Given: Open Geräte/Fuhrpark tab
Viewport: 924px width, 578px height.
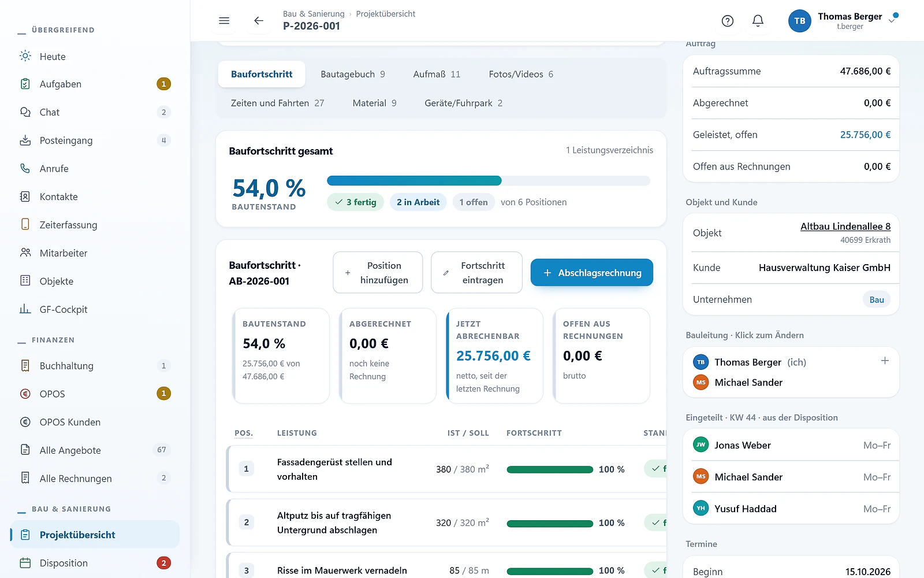Looking at the screenshot, I should tap(463, 103).
